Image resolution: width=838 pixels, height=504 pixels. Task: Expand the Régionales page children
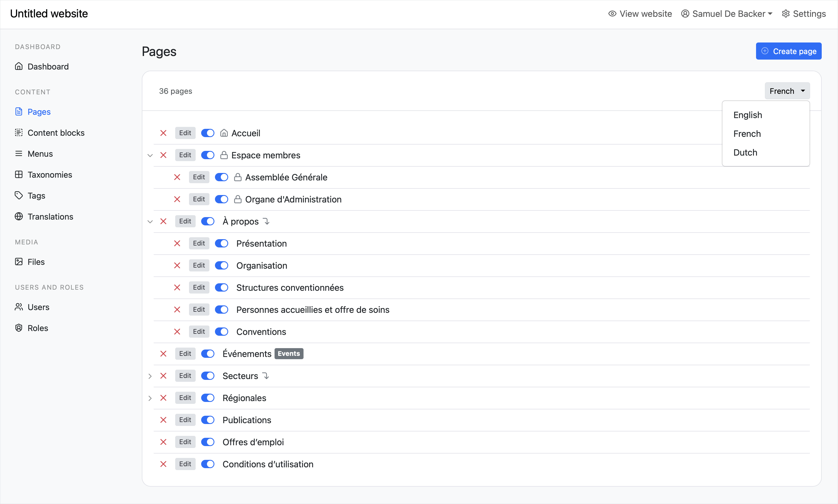pos(150,398)
